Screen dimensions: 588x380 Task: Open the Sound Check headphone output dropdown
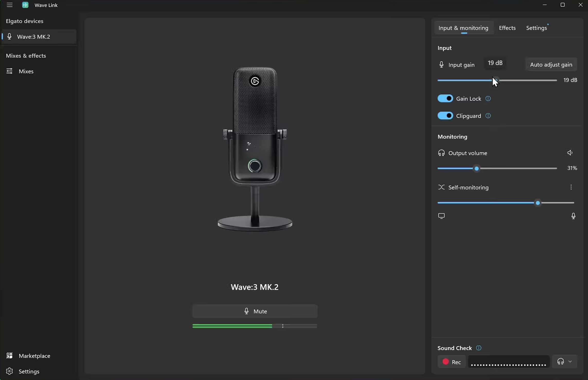coord(564,361)
